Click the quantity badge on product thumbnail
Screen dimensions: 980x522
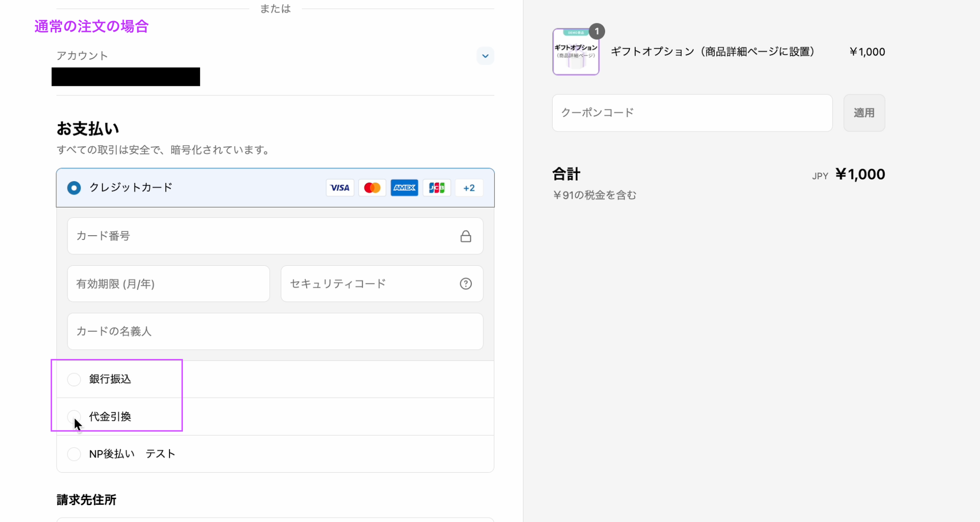tap(596, 32)
